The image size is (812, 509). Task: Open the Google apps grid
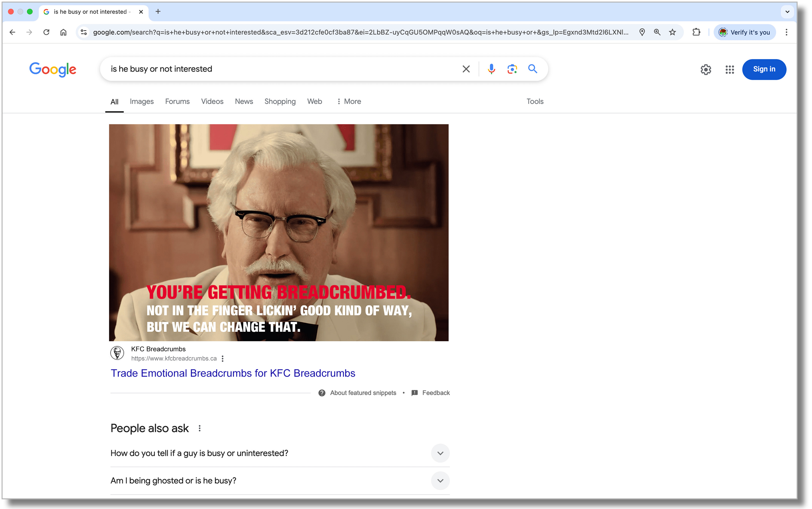coord(729,69)
